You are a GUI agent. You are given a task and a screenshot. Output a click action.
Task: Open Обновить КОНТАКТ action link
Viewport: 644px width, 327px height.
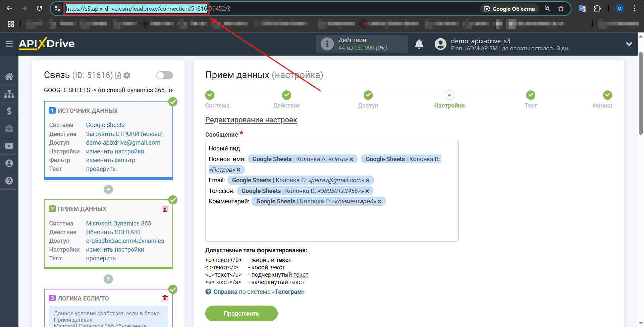click(x=114, y=232)
